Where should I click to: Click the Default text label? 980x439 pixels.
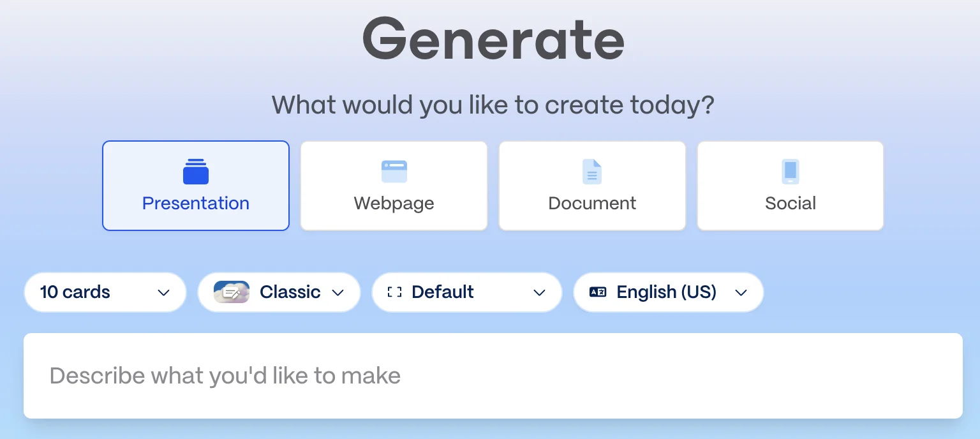[x=443, y=292]
